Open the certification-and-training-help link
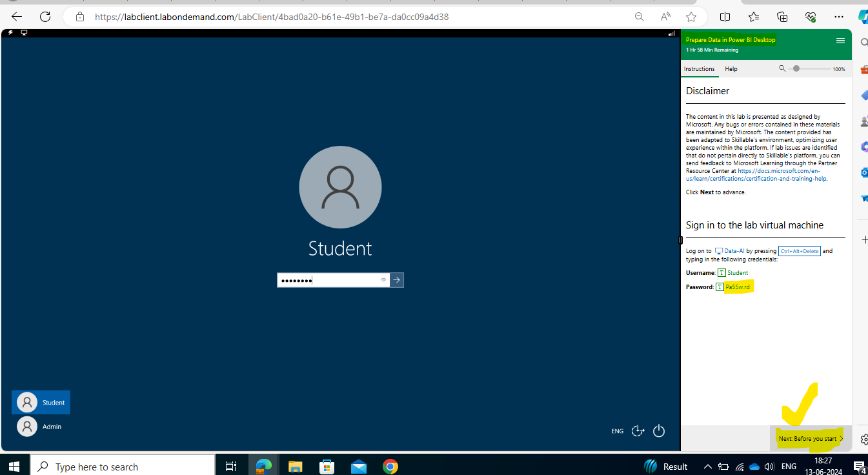The image size is (868, 475). [756, 175]
